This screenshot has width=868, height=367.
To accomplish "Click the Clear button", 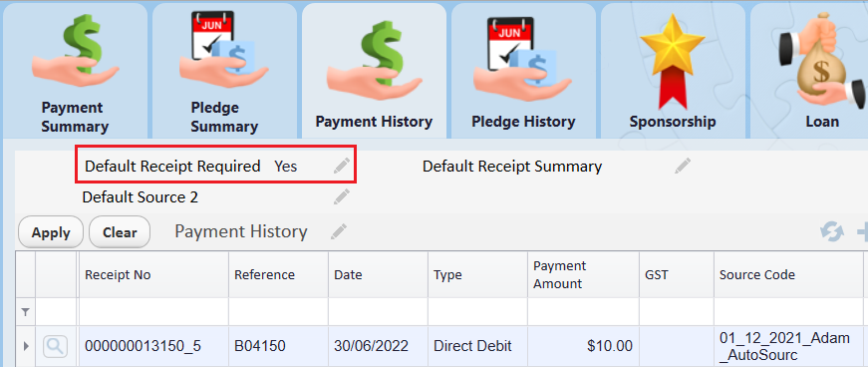I will (x=120, y=232).
